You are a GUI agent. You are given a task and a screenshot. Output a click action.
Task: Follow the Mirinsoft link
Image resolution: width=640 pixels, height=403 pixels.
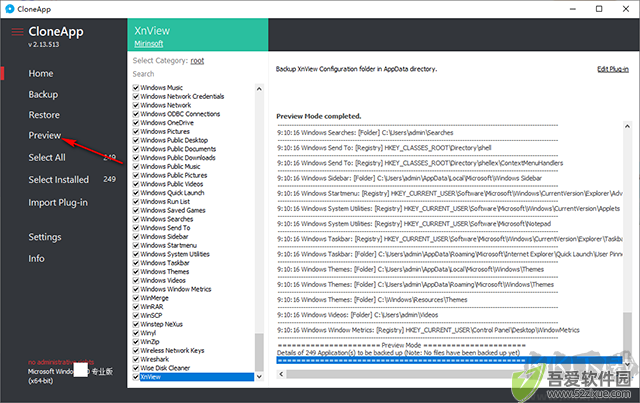tap(149, 43)
